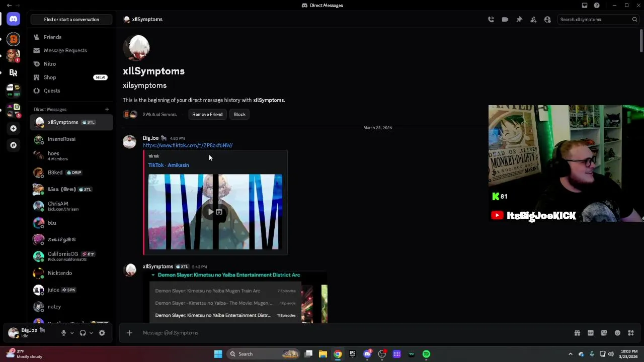Image resolution: width=644 pixels, height=362 pixels.
Task: Start a video call icon
Action: click(505, 19)
